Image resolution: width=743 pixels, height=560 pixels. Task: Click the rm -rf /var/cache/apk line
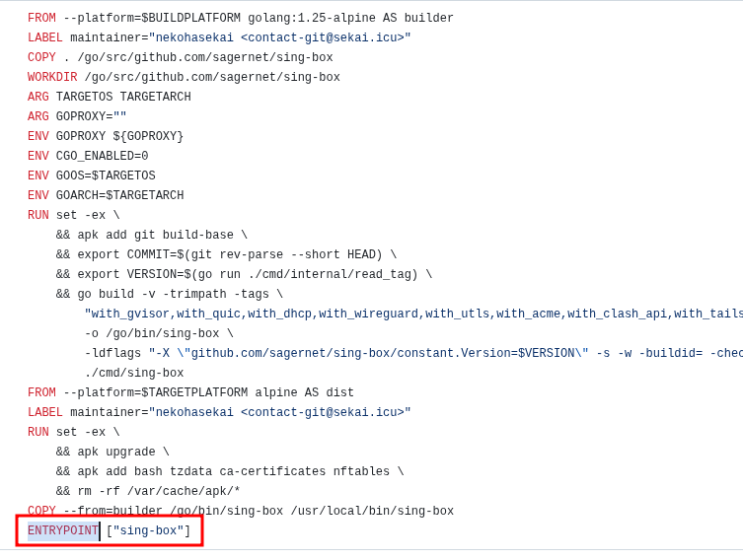(x=148, y=492)
